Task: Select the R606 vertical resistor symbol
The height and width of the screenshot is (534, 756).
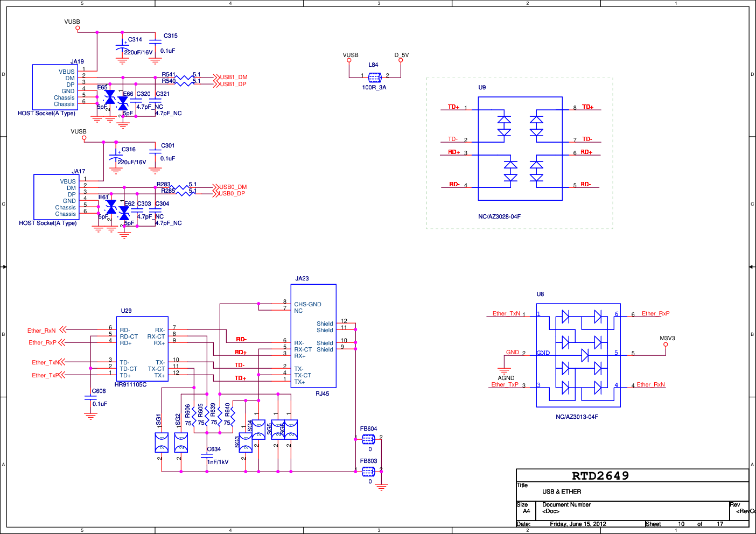Action: pyautogui.click(x=194, y=416)
